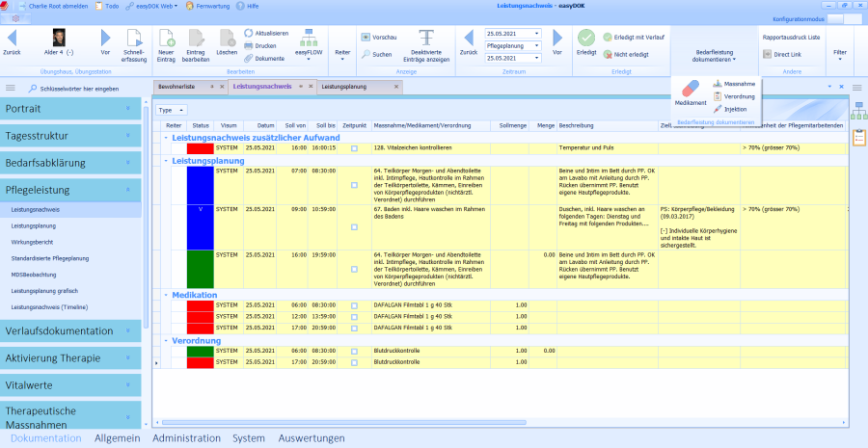Click the Schnellerfassung icon
The height and width of the screenshot is (448, 868).
135,39
